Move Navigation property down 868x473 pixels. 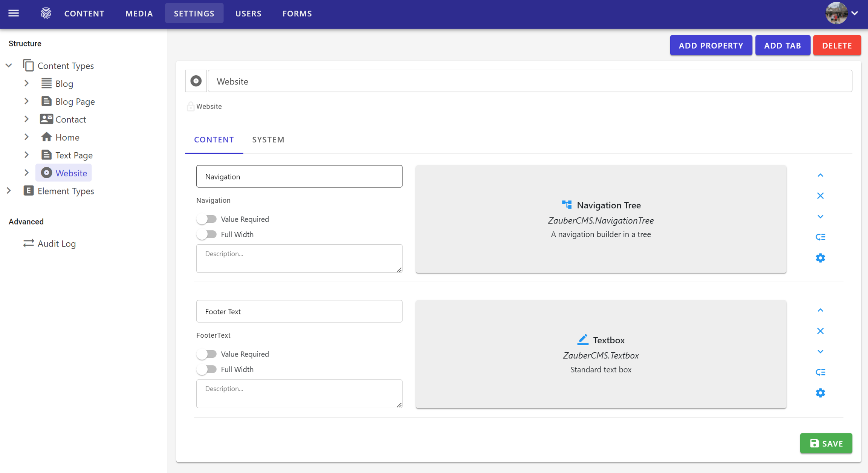(820, 217)
